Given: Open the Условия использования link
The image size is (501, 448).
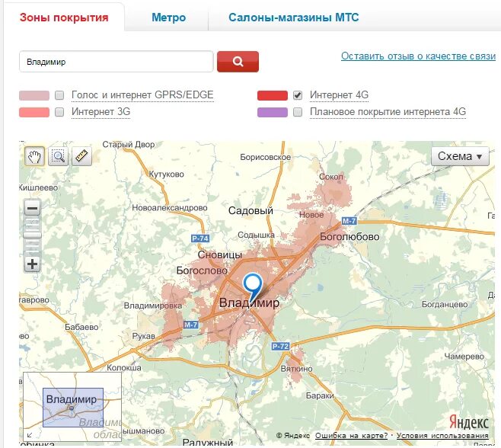Looking at the screenshot, I should [442, 436].
